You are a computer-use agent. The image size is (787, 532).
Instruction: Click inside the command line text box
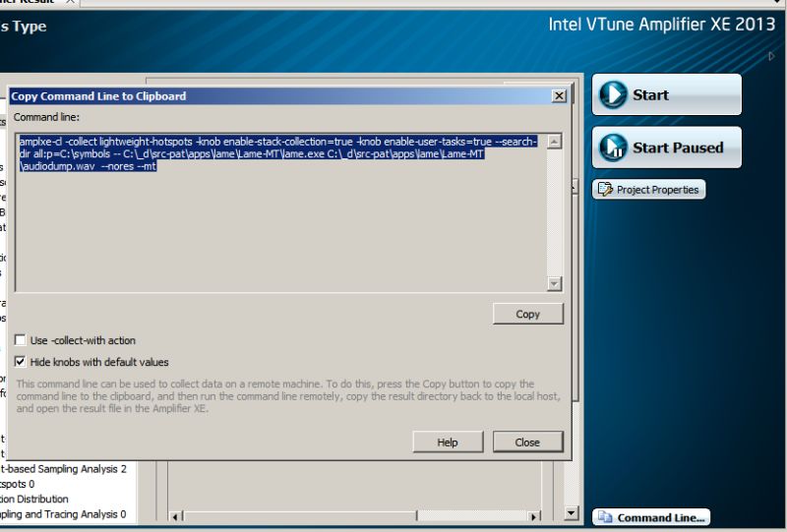[281, 212]
